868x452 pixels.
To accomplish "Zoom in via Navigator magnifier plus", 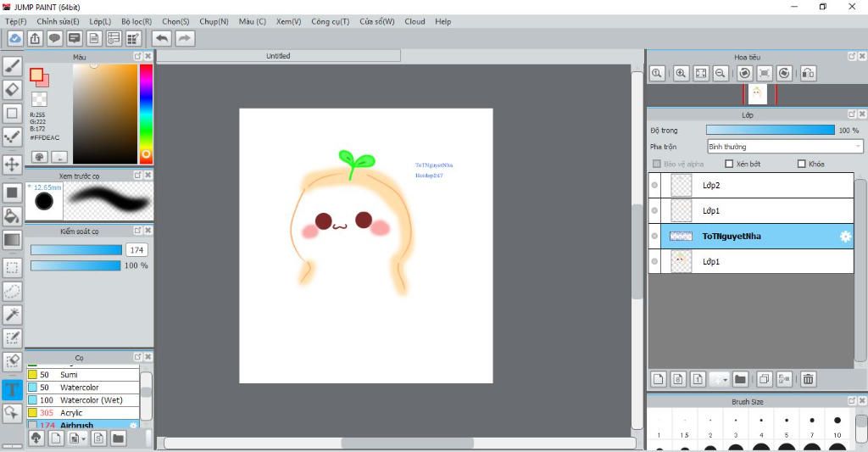I will (681, 73).
